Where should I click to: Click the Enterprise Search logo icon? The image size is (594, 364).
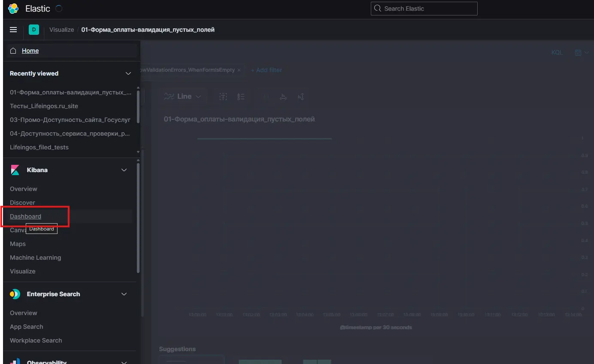(x=15, y=294)
